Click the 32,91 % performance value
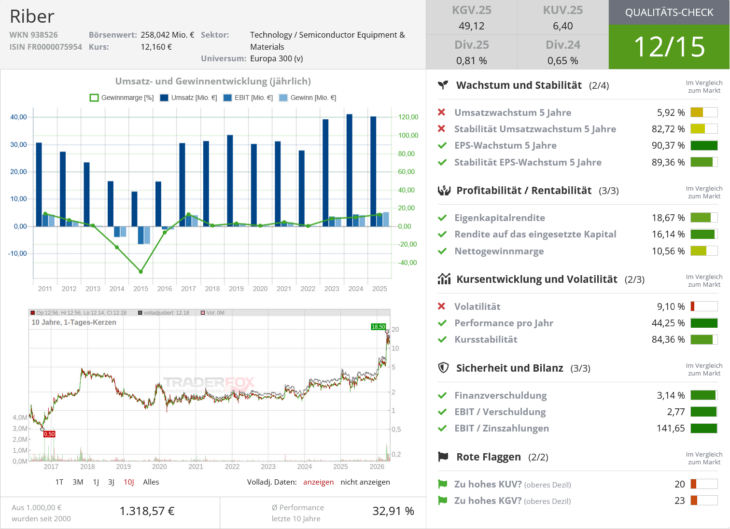This screenshot has width=730, height=529. pyautogui.click(x=393, y=511)
